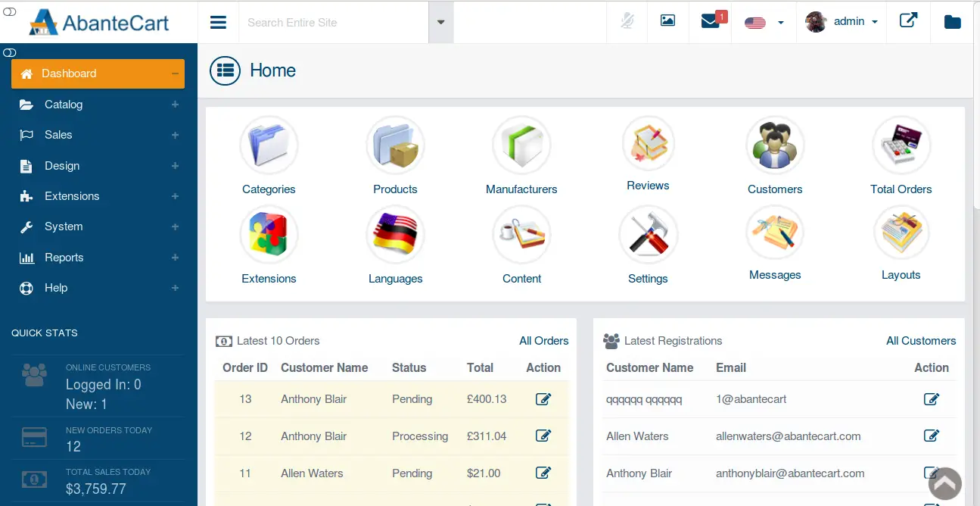
Task: Expand the System sidebar menu
Action: [98, 226]
